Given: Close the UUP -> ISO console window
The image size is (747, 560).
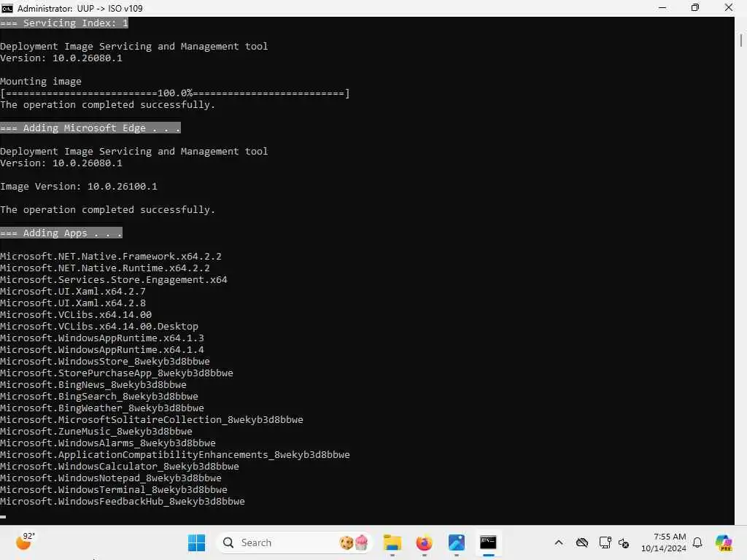Looking at the screenshot, I should (729, 8).
